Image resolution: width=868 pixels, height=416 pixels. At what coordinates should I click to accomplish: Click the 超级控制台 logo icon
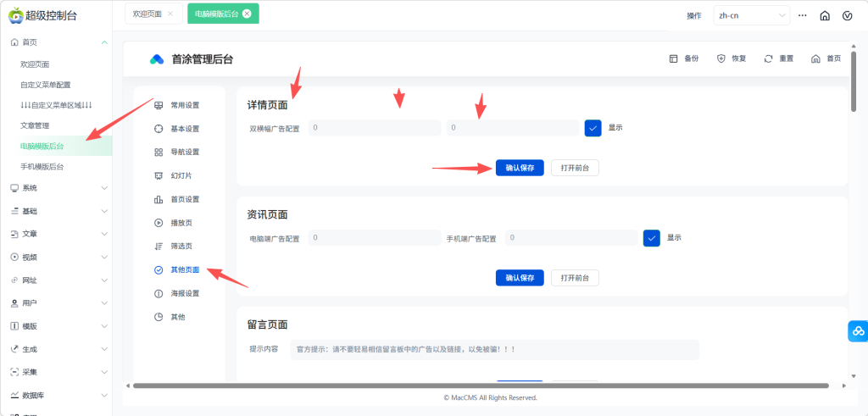point(16,14)
